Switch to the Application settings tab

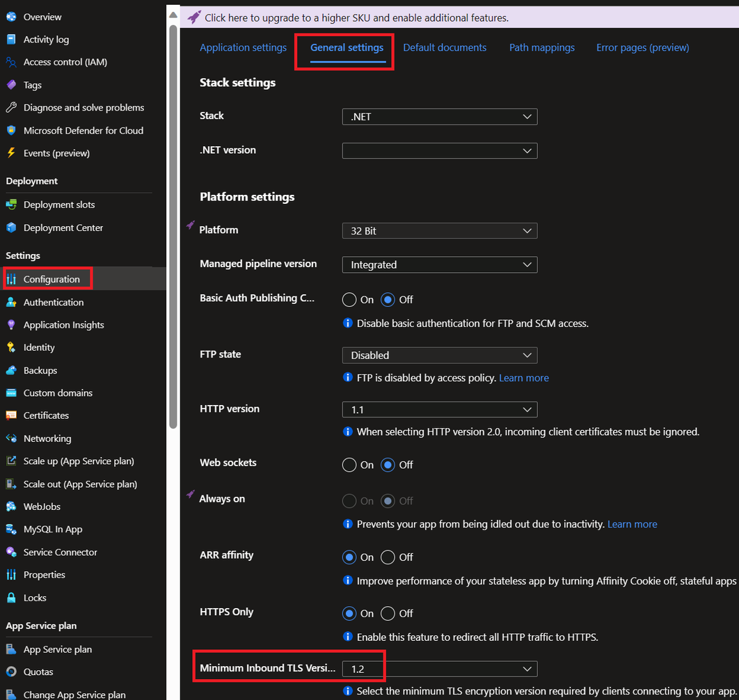243,47
